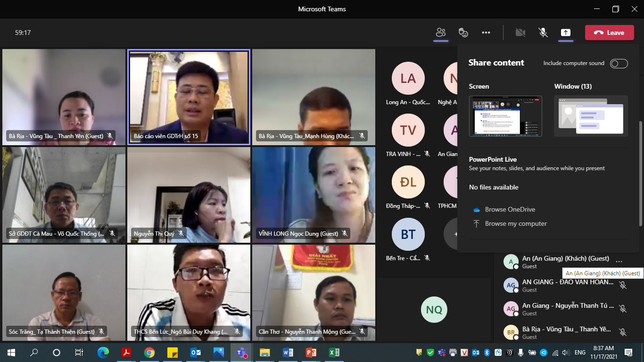Open the More actions ellipsis menu
Image resolution: width=644 pixels, height=362 pixels.
486,32
